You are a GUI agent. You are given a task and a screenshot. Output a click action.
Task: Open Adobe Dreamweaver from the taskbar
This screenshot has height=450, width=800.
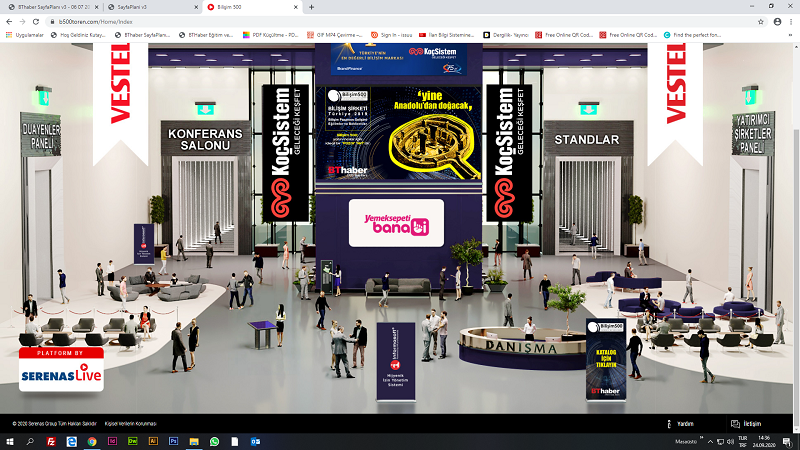tap(133, 441)
